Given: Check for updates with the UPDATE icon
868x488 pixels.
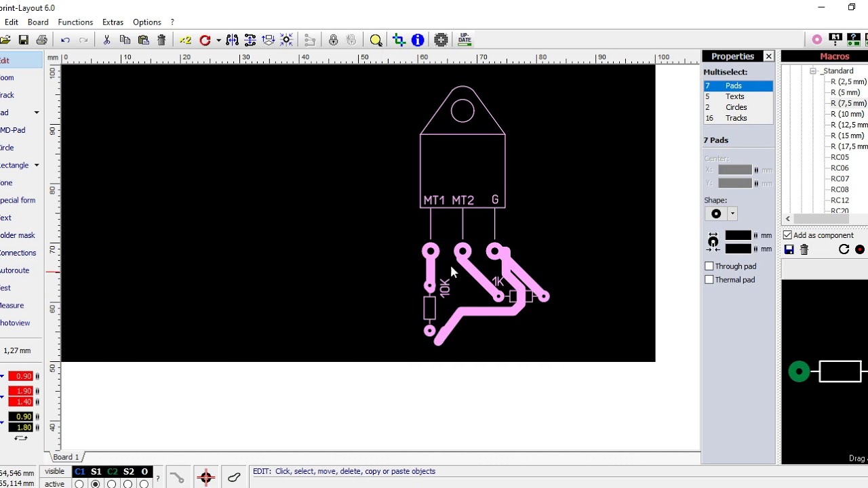Looking at the screenshot, I should click(x=465, y=39).
